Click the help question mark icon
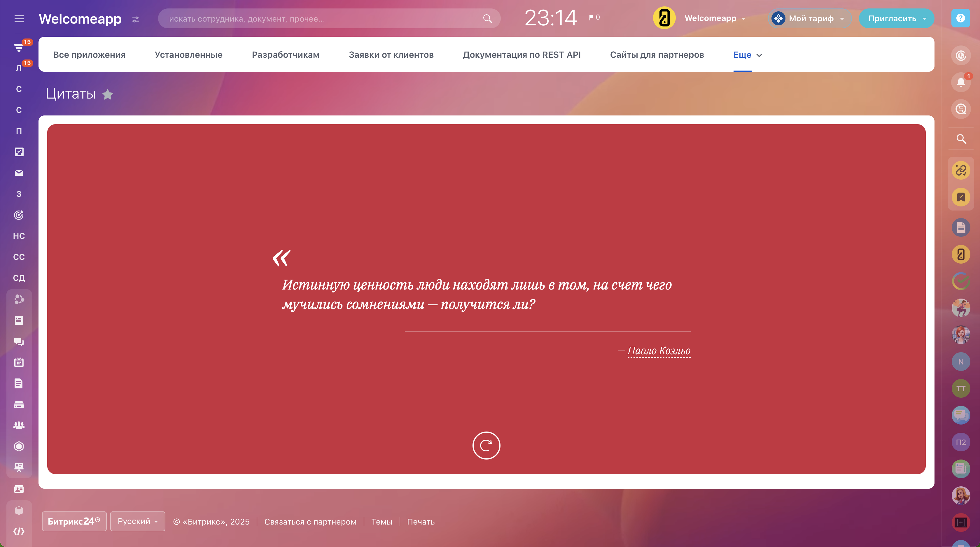This screenshot has width=980, height=547. point(960,18)
